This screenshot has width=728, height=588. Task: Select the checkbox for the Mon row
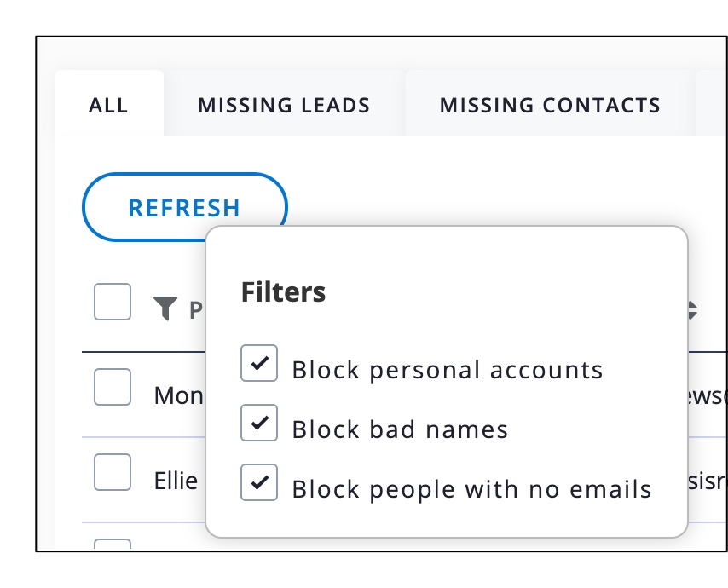tap(113, 387)
